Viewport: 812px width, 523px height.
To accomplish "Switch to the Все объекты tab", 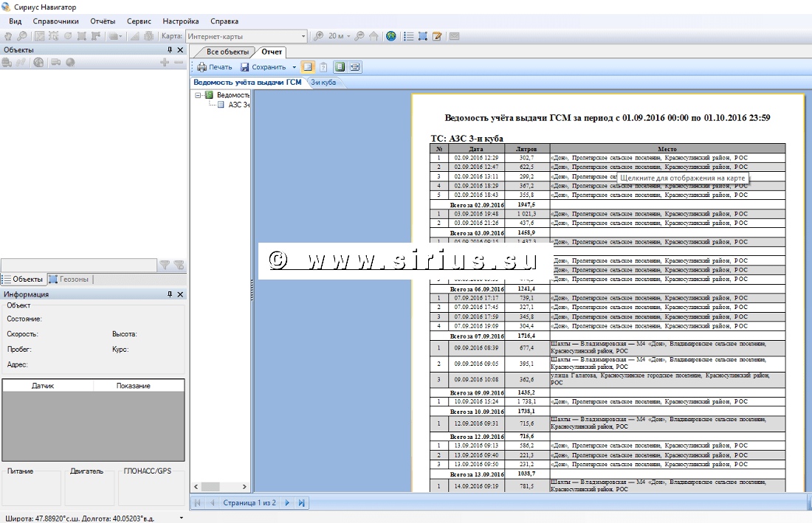I will pyautogui.click(x=227, y=52).
